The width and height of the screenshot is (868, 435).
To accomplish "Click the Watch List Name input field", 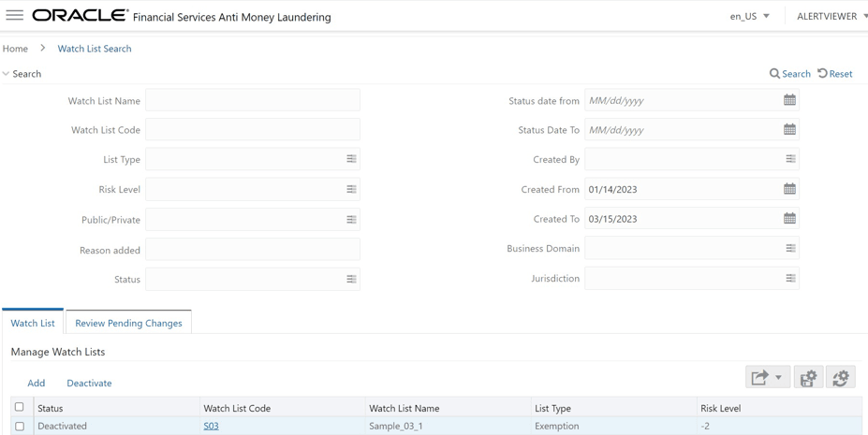I will [253, 100].
